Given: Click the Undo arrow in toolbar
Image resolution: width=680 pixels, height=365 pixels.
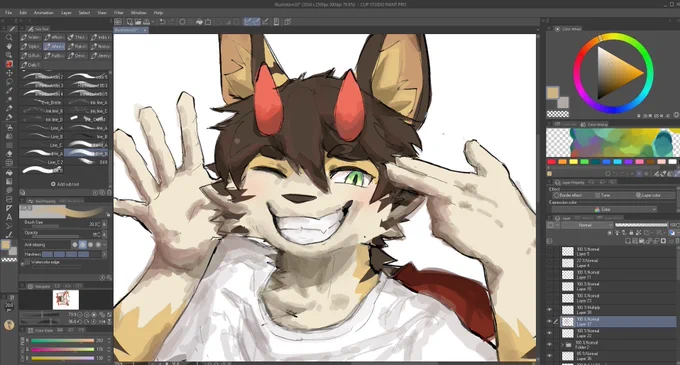Looking at the screenshot, I should point(162,22).
